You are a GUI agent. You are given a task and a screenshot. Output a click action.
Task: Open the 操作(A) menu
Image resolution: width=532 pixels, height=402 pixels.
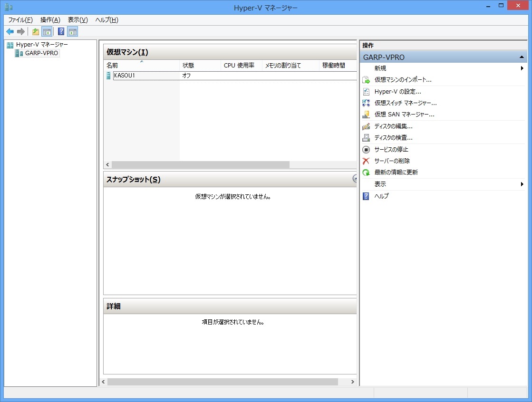[x=50, y=20]
